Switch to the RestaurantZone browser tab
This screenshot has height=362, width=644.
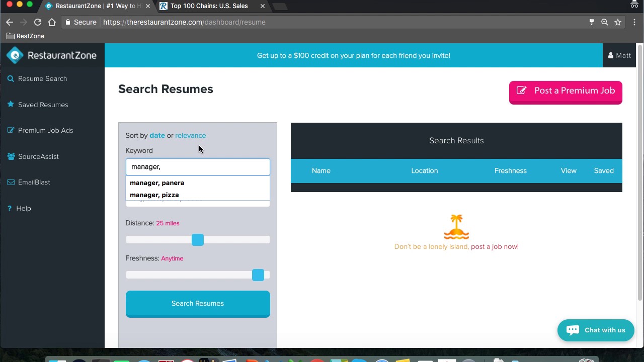98,6
